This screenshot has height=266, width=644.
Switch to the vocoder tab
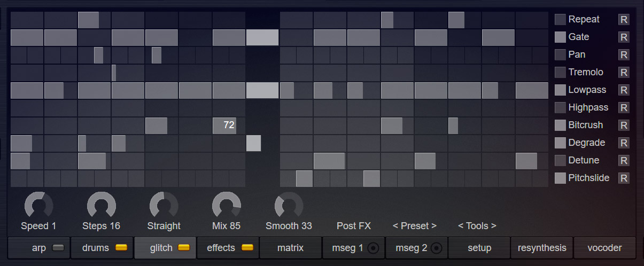click(x=604, y=248)
